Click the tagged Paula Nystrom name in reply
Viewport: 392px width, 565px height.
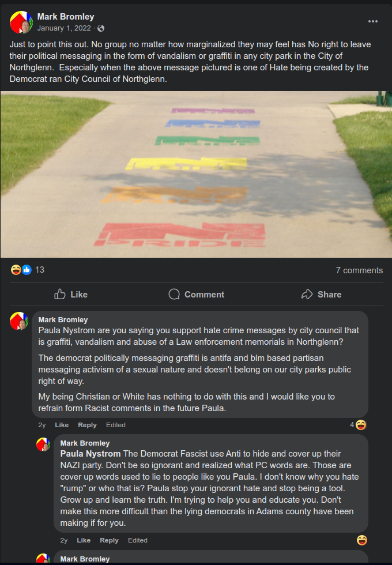91,454
